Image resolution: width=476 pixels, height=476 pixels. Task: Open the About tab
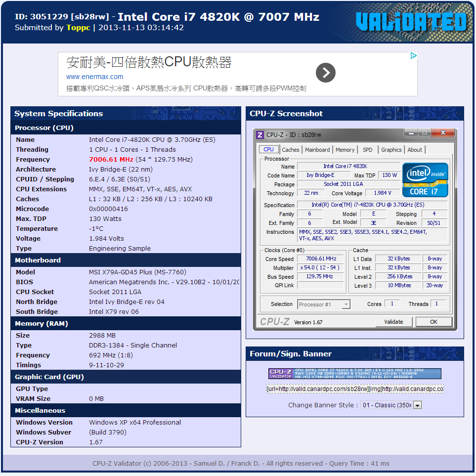415,150
